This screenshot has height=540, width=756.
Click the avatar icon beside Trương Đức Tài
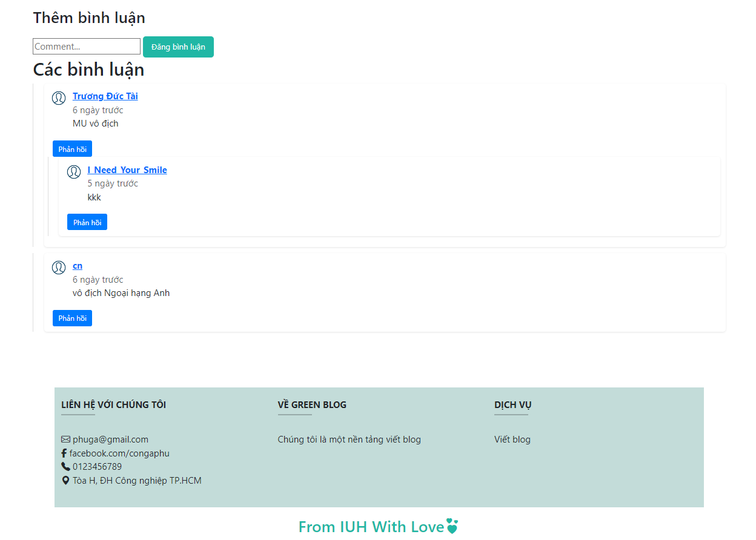(59, 98)
